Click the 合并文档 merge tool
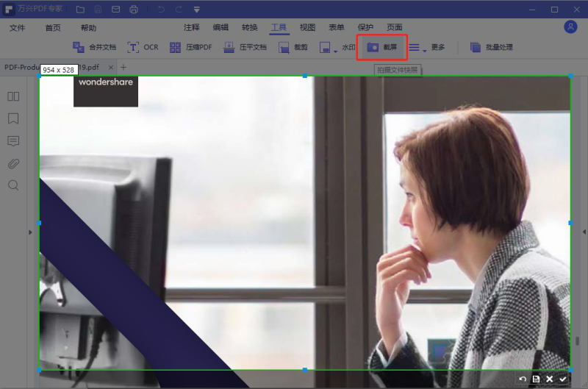 point(94,47)
